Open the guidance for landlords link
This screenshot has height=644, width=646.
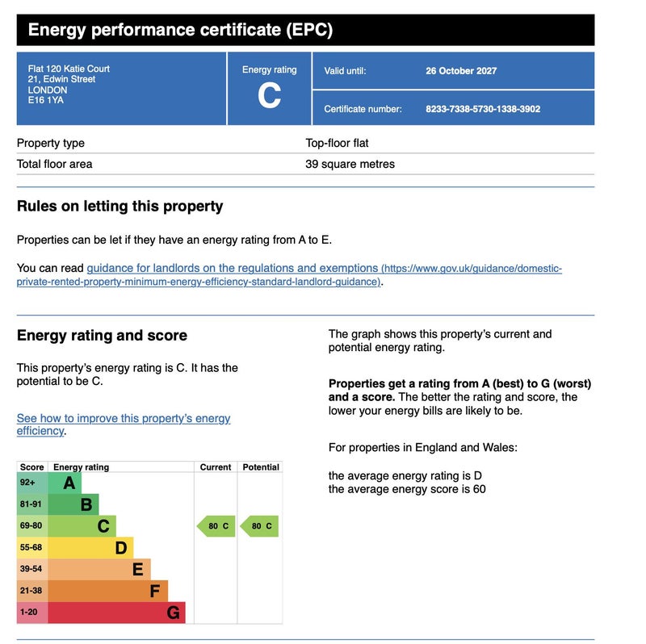233,268
